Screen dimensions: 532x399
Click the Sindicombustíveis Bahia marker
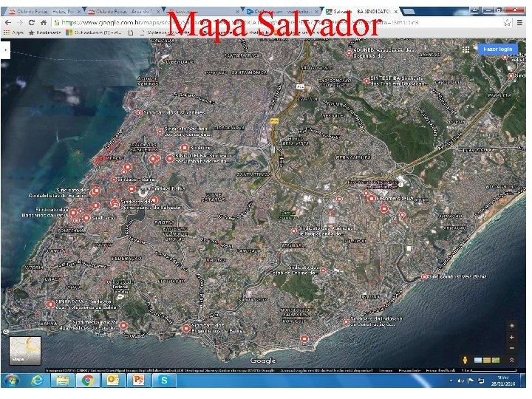coord(424,277)
